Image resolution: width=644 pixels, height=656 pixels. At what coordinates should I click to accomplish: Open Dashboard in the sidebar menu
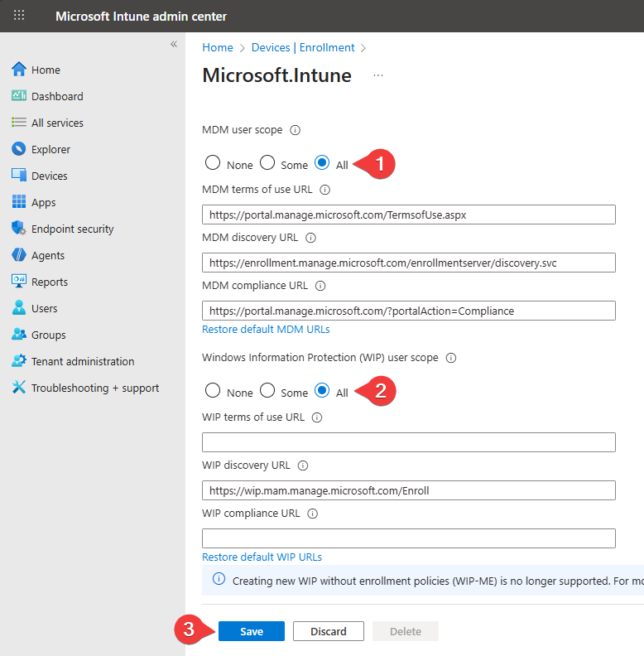57,96
